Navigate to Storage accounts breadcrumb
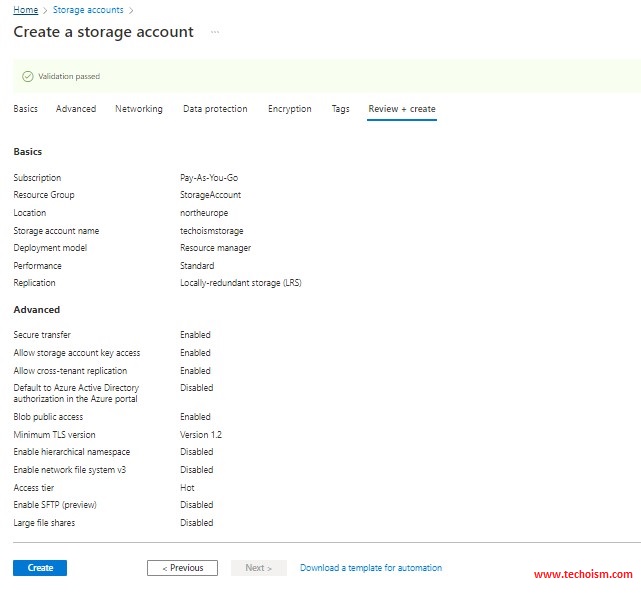The height and width of the screenshot is (596, 641). tap(88, 10)
